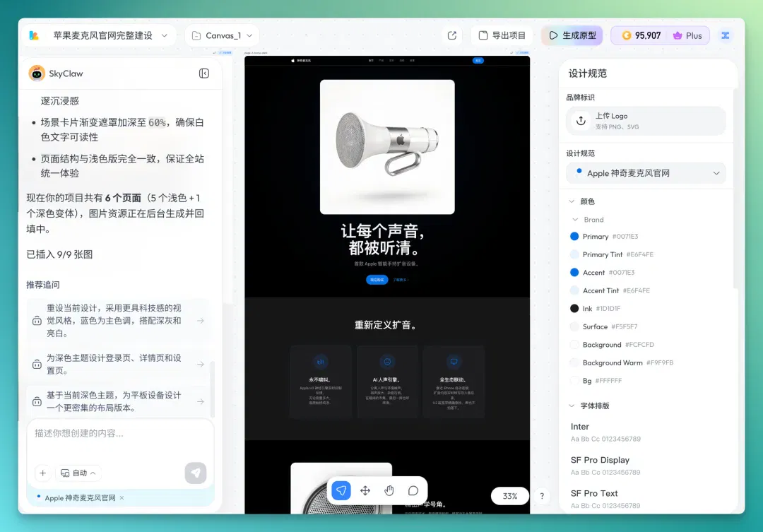Click the 重新定义扩音 heading in canvas

[386, 325]
